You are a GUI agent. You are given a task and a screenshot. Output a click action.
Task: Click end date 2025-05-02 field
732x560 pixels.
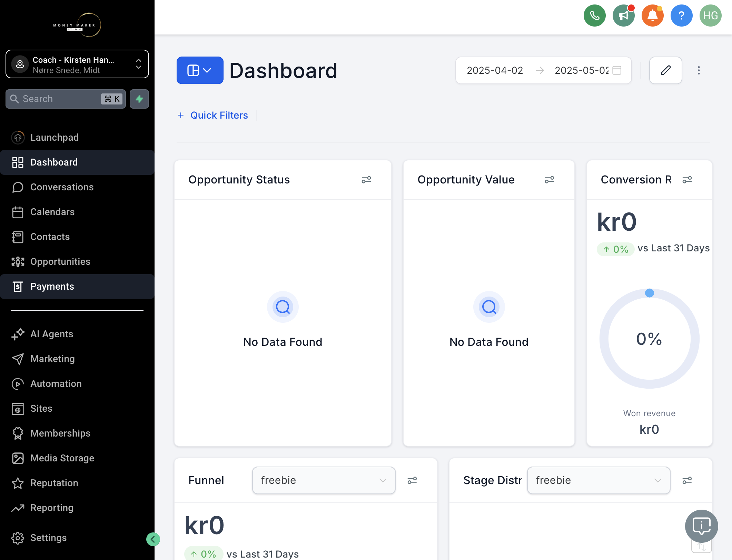(582, 70)
